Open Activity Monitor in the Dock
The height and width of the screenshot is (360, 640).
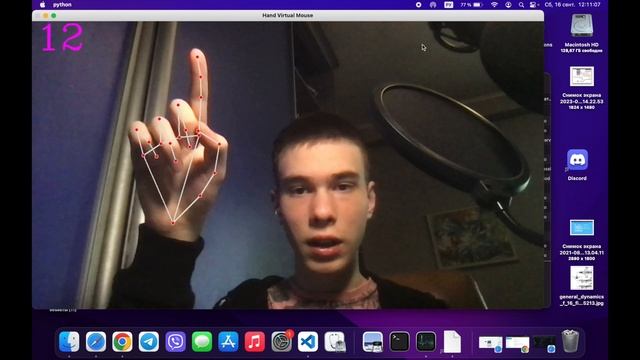426,341
